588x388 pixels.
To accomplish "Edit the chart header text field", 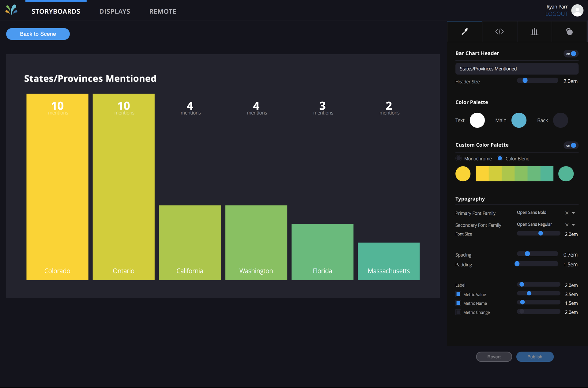I will tap(517, 69).
